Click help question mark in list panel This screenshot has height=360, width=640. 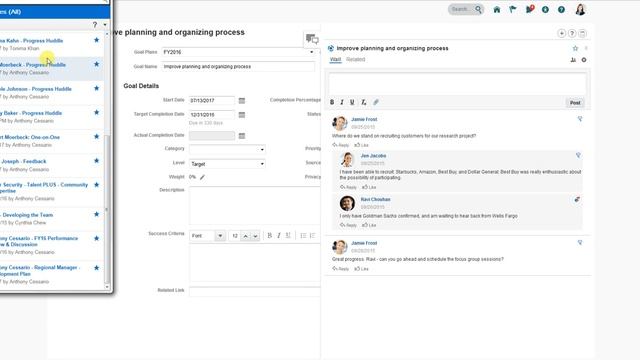point(95,25)
